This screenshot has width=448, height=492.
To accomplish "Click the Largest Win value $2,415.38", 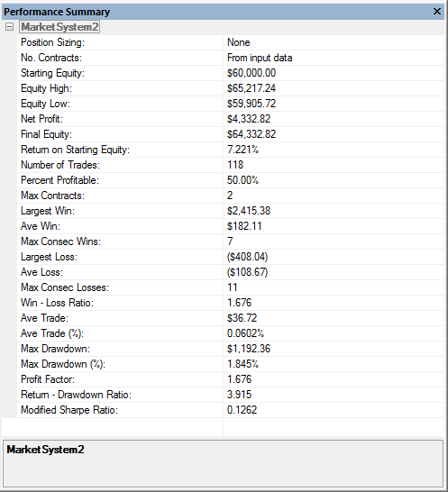I will tap(249, 211).
